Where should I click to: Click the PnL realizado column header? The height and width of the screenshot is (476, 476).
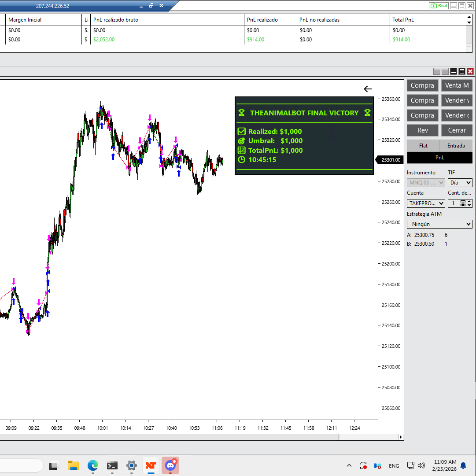tap(270, 20)
